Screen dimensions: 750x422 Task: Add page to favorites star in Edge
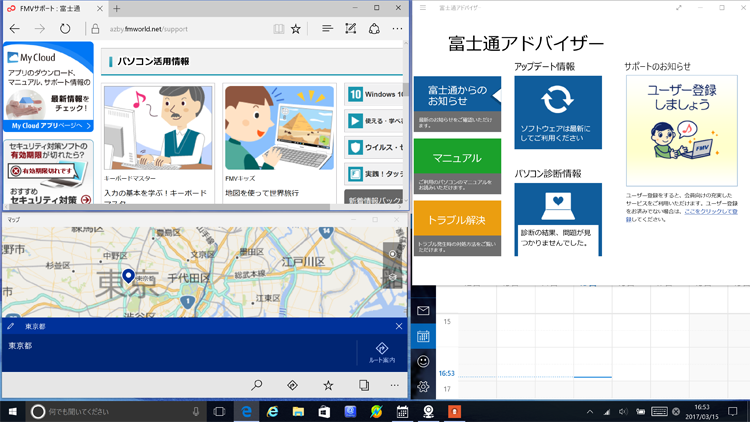296,29
